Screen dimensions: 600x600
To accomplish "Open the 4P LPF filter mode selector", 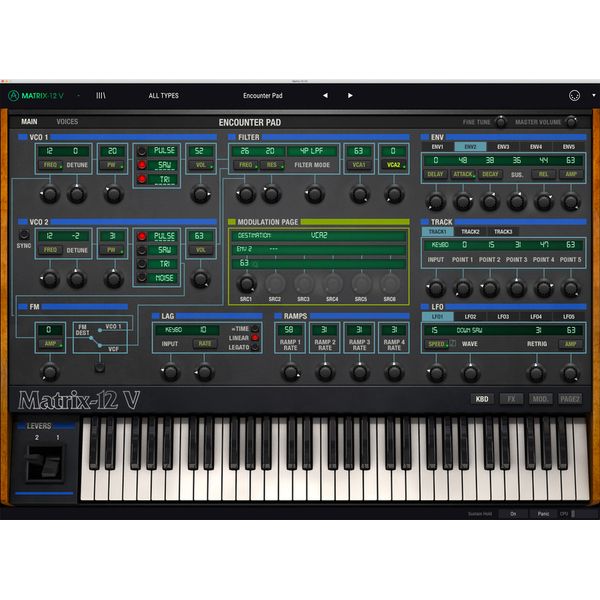I will pyautogui.click(x=312, y=151).
